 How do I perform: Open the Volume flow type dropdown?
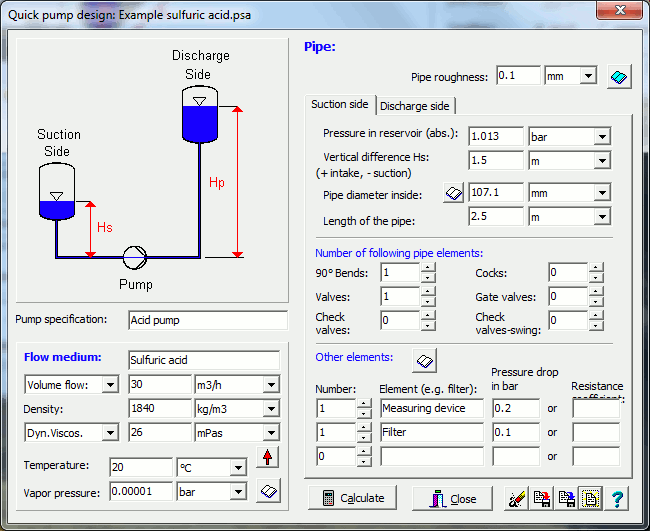coord(109,385)
